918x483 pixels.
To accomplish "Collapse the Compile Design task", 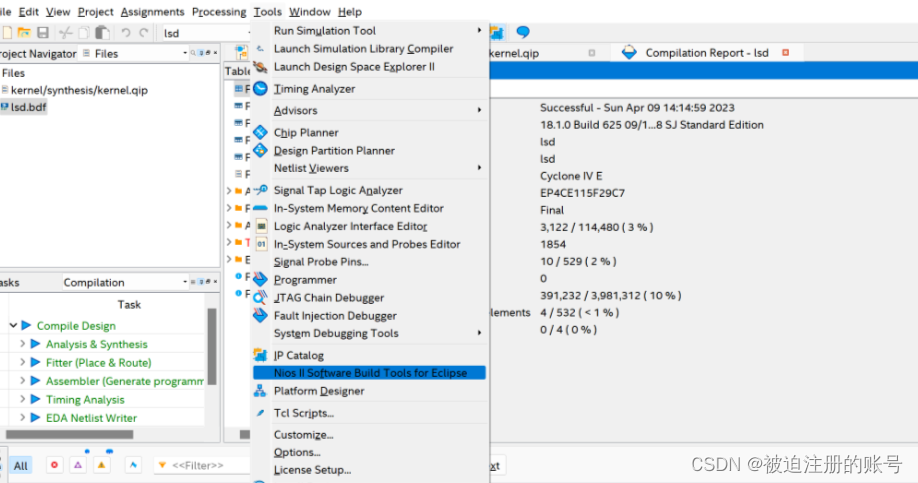I will (13, 326).
